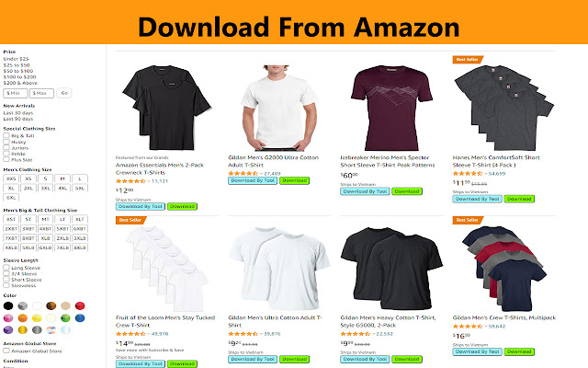Choose the blue color swatch
Viewport: 588px width, 368px height.
[x=80, y=318]
